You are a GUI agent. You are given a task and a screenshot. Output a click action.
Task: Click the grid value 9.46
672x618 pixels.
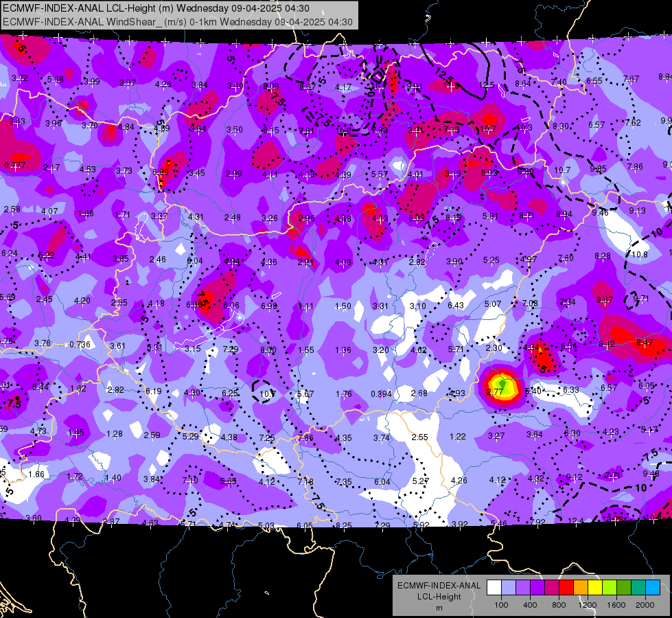(600, 213)
